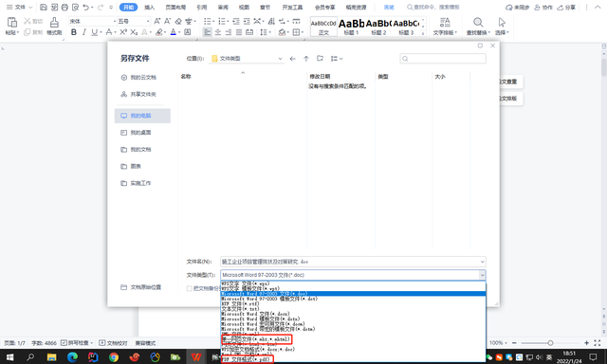607x364 pixels.
Task: Open the location folder dropdown
Action: tap(280, 59)
